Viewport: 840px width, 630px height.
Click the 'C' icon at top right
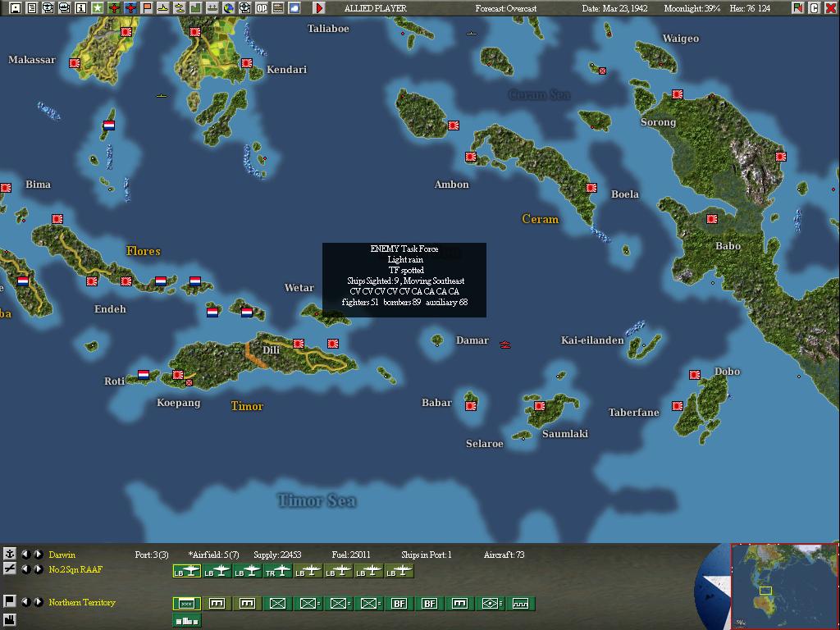click(x=815, y=8)
